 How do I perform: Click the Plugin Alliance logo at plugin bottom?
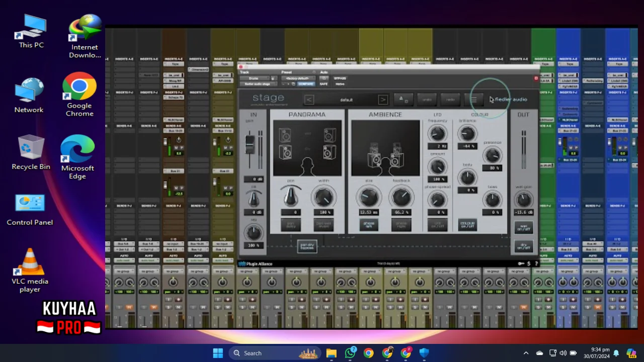pyautogui.click(x=255, y=263)
